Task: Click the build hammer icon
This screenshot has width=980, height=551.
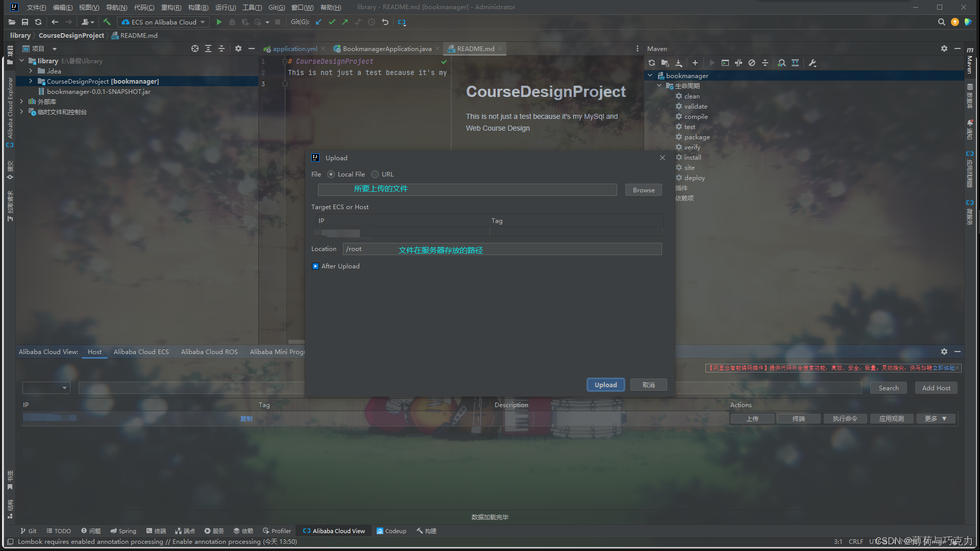Action: click(x=107, y=22)
